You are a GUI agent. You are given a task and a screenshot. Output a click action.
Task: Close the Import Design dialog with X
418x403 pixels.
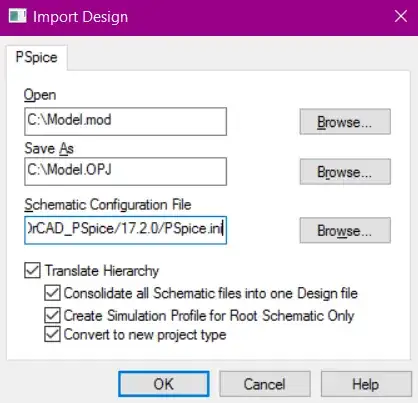pyautogui.click(x=400, y=16)
